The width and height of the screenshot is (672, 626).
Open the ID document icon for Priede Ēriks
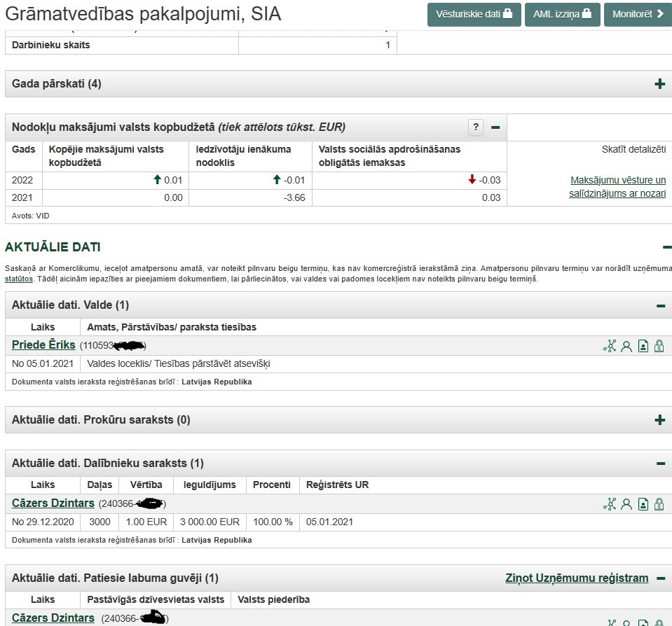pos(643,346)
